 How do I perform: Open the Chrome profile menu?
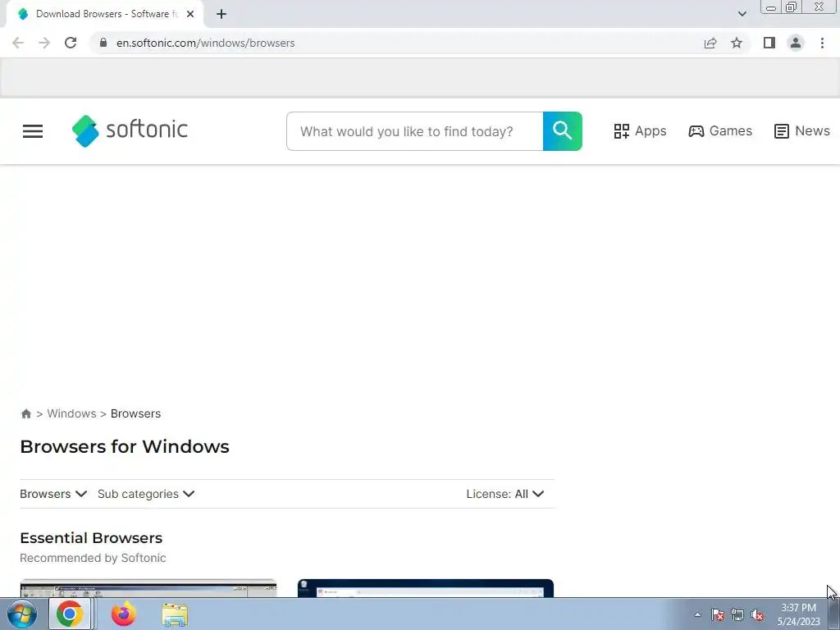[x=796, y=43]
